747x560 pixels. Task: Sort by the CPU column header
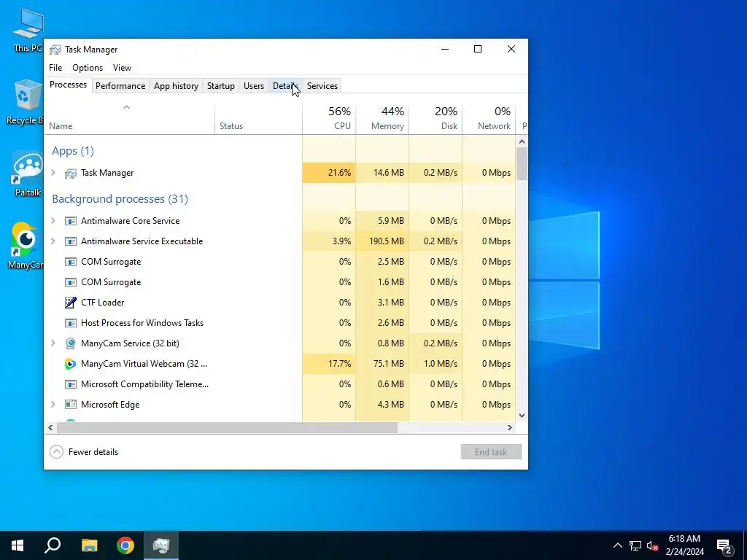tap(329, 120)
